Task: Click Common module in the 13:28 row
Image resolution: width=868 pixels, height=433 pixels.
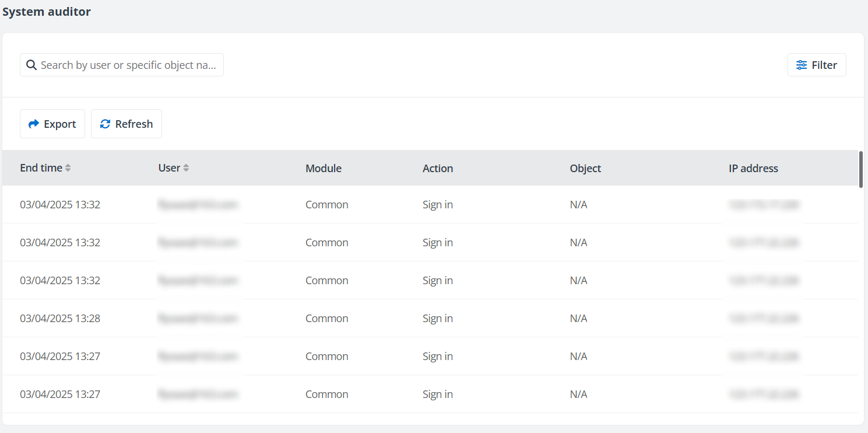Action: point(327,318)
